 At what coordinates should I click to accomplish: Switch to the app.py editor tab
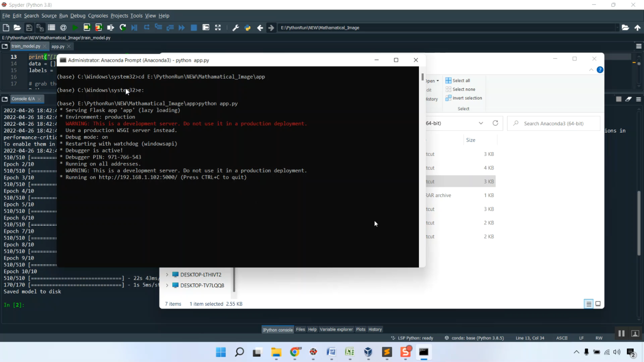click(58, 46)
